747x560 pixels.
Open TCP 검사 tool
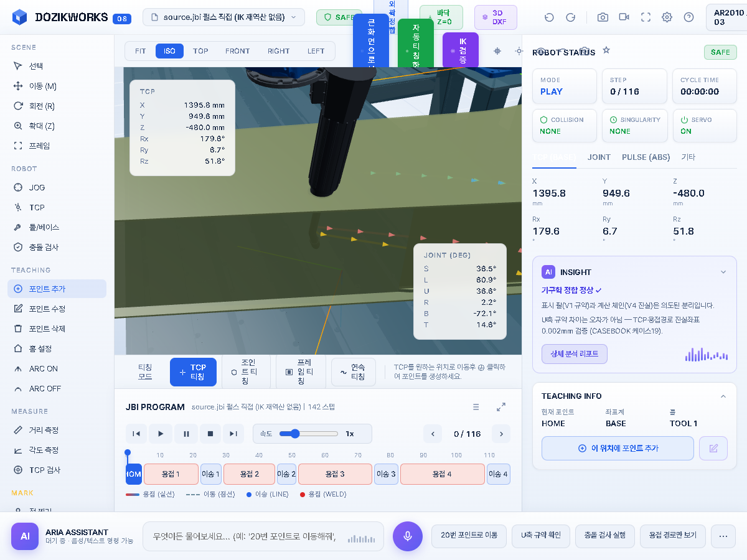[x=57, y=470]
